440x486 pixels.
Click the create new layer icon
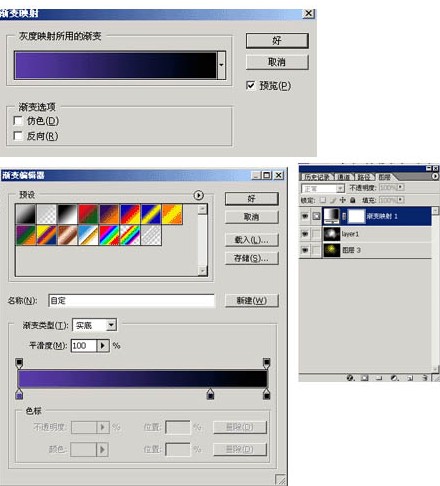point(410,378)
